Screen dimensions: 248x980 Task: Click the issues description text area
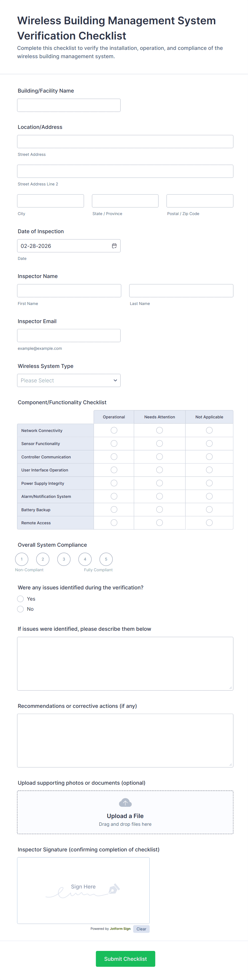click(x=125, y=664)
